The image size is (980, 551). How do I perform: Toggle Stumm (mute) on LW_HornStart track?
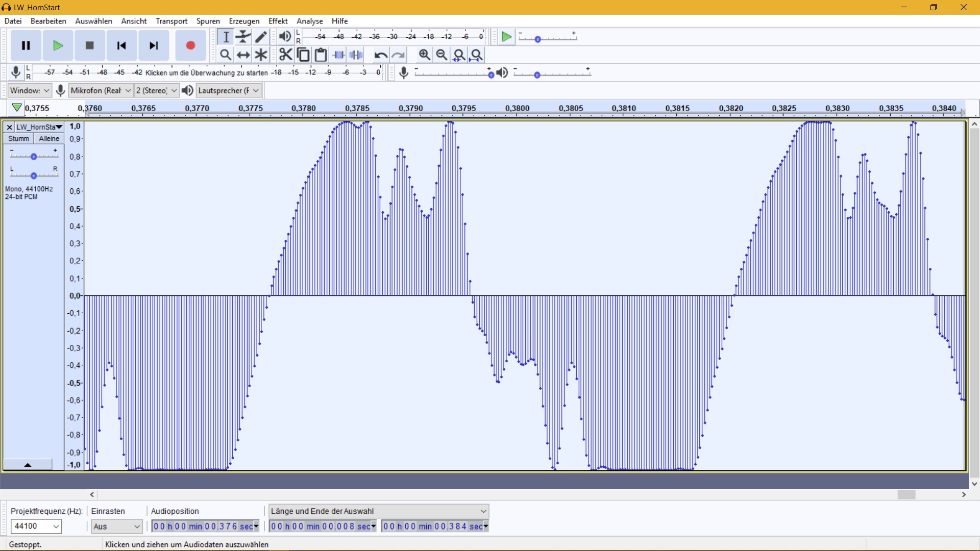click(x=18, y=138)
